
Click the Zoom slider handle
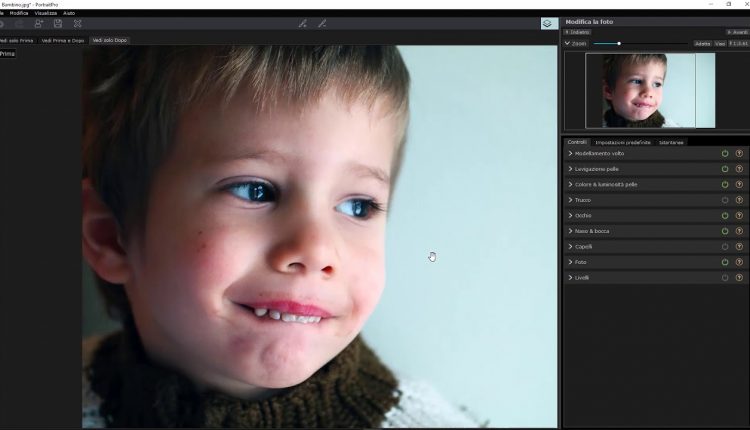(x=619, y=44)
